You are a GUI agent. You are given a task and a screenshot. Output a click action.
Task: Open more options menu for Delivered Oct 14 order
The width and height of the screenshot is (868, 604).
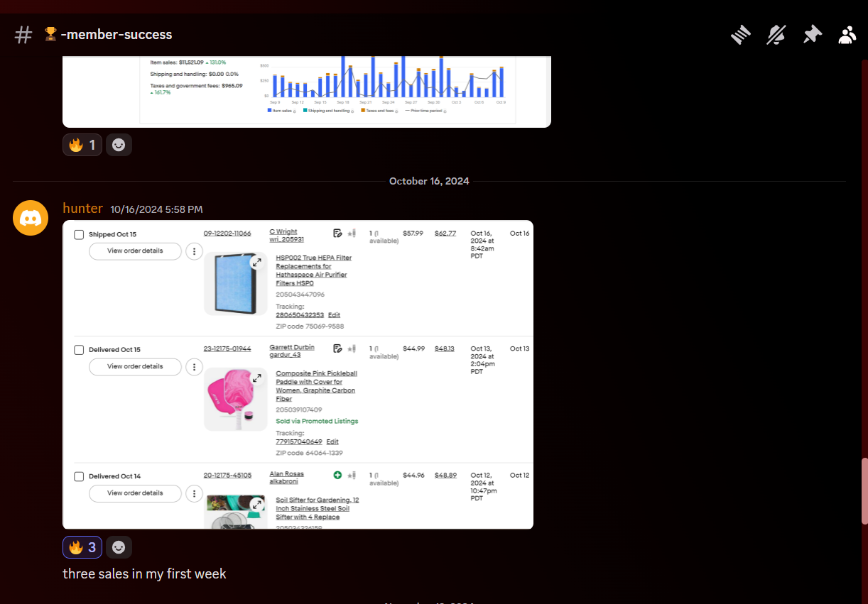pos(194,493)
